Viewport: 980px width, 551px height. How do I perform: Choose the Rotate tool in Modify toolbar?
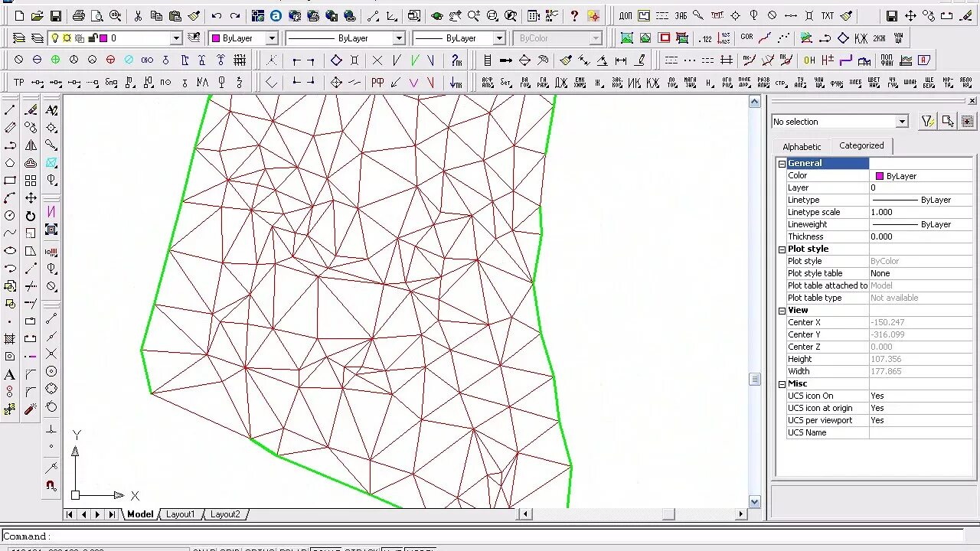click(31, 217)
